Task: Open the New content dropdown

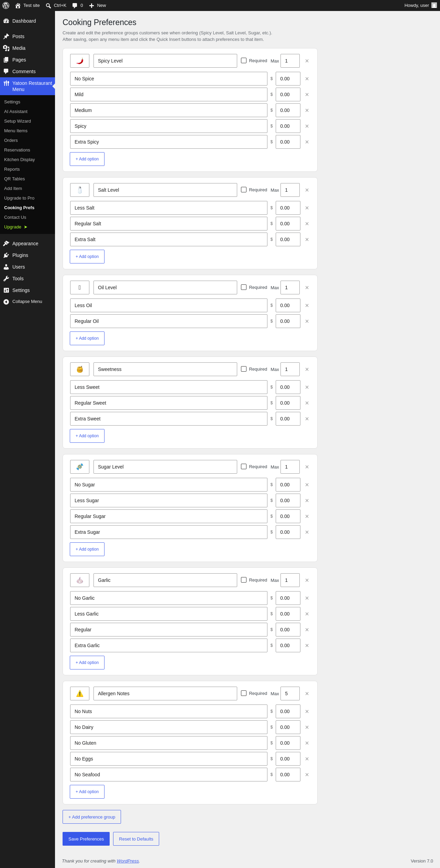Action: coord(98,5)
